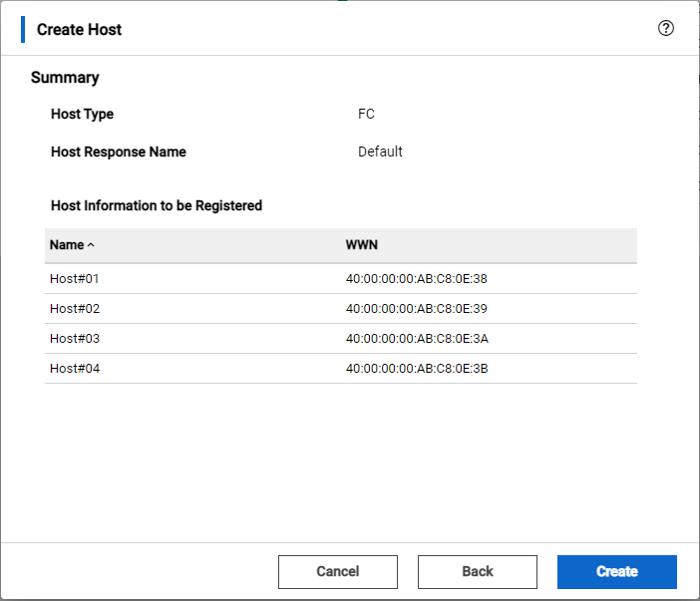Click WWN value ending in 0E:38
The height and width of the screenshot is (601, 700).
[x=416, y=279]
